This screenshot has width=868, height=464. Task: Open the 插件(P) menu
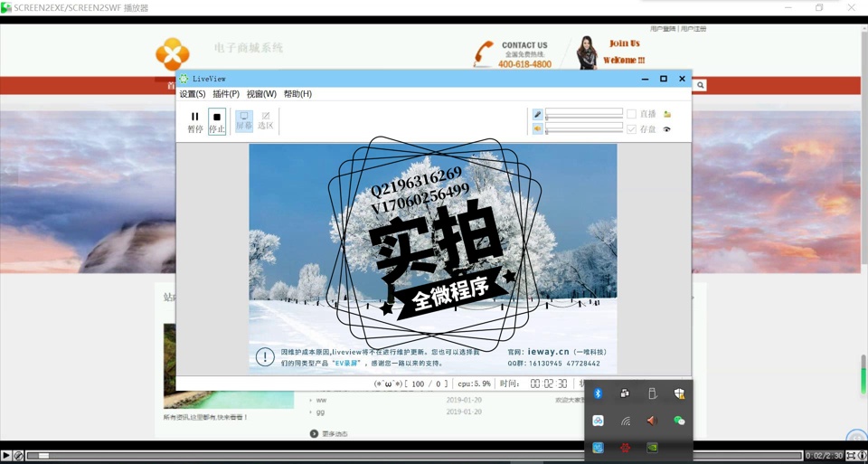coord(226,94)
